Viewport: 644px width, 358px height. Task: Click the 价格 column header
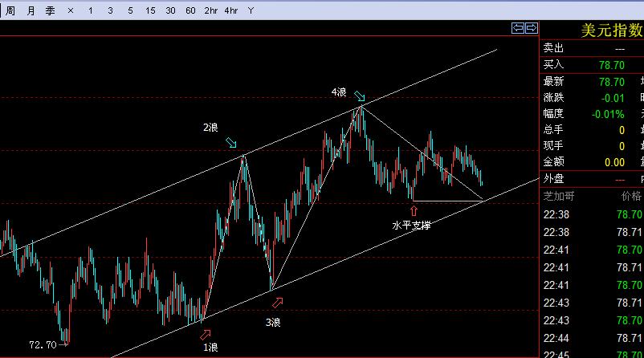[x=632, y=196]
